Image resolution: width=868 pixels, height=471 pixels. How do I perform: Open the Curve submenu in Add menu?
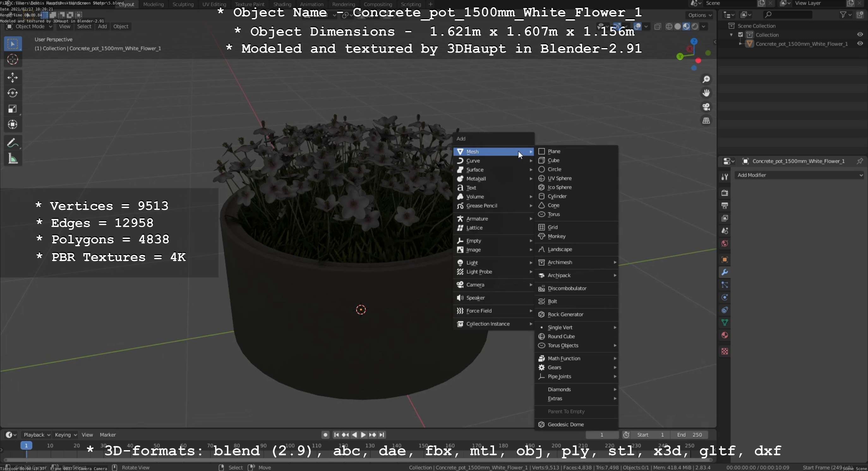coord(494,161)
